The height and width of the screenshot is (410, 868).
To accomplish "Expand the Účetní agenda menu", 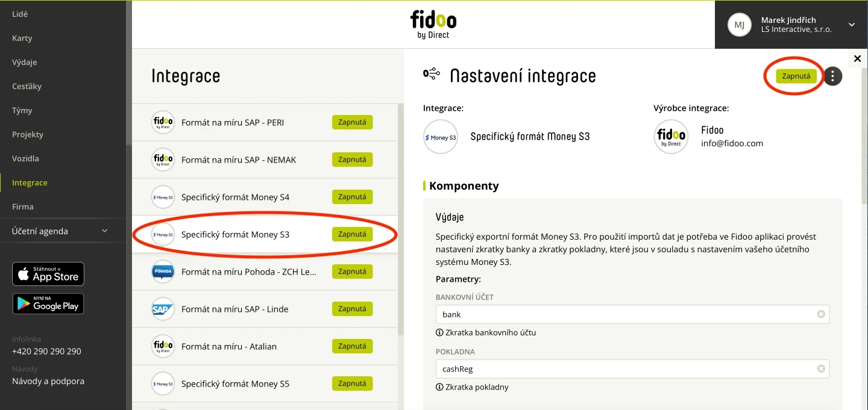I will point(60,231).
